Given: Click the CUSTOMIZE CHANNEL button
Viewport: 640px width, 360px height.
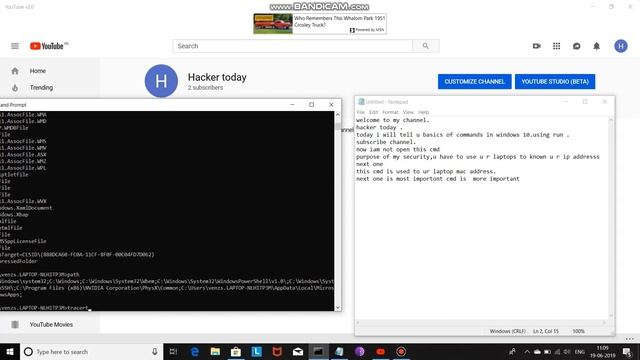Looking at the screenshot, I should coord(475,82).
